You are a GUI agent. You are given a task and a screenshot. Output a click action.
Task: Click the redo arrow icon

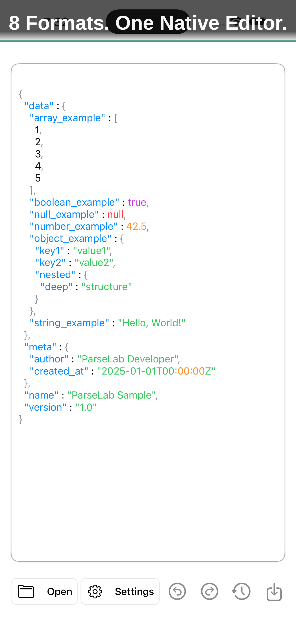[209, 591]
